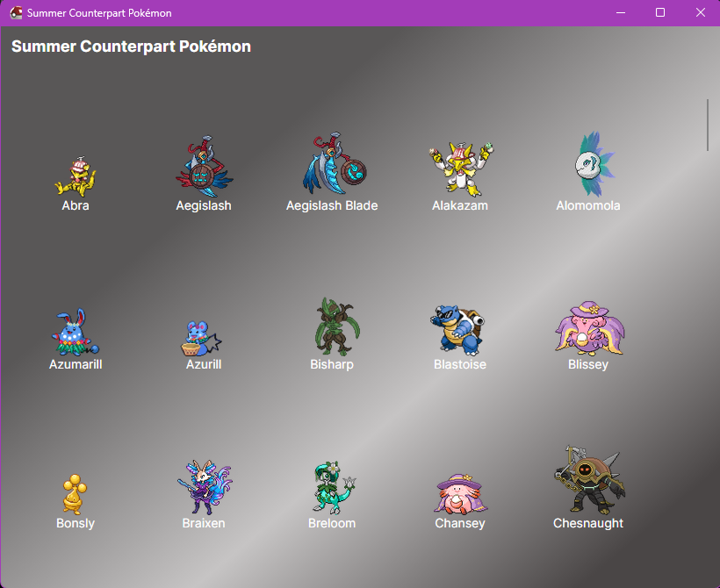Click the Blastoise sunglasses sprite

(457, 330)
